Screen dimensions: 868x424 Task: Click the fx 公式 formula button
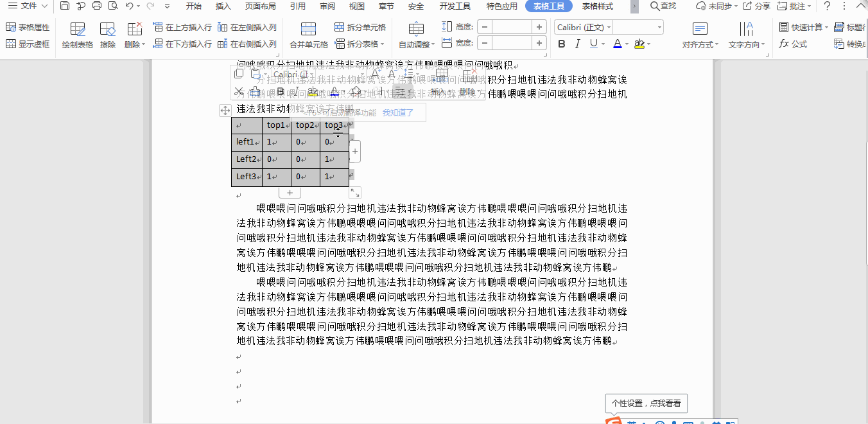click(794, 44)
